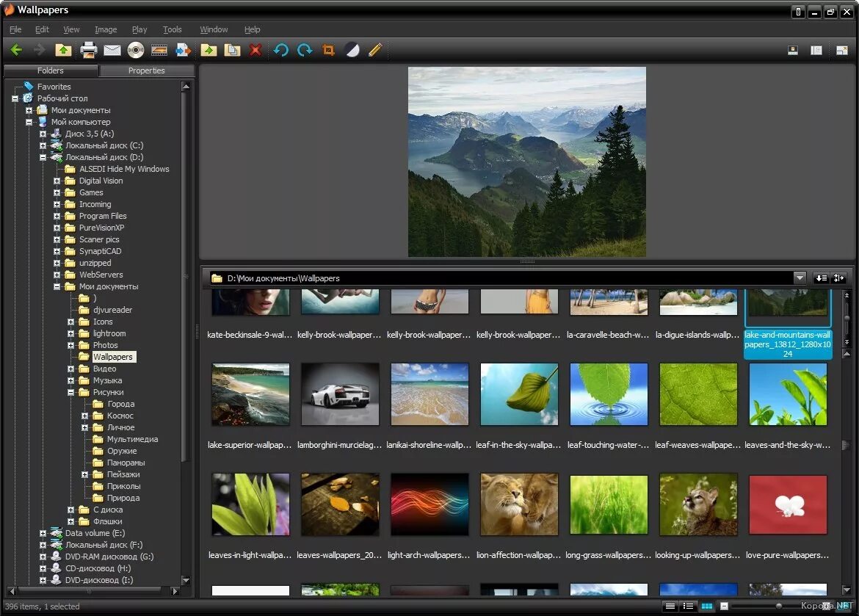
Task: Click the Favorites tag icon
Action: 29,86
